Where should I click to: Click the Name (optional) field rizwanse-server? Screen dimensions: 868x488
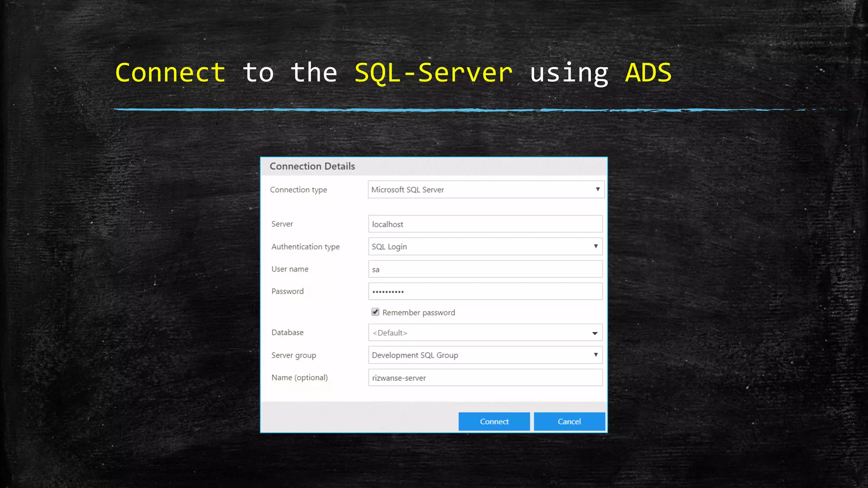tap(485, 377)
